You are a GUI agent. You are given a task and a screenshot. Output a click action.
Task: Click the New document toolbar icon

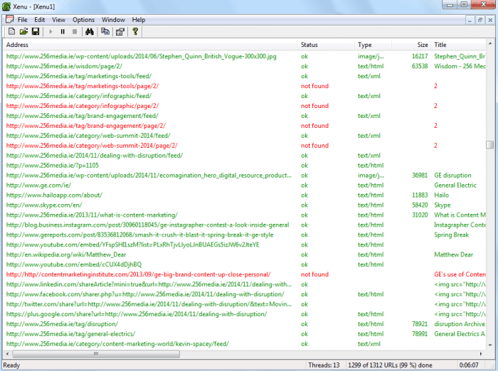tap(12, 32)
